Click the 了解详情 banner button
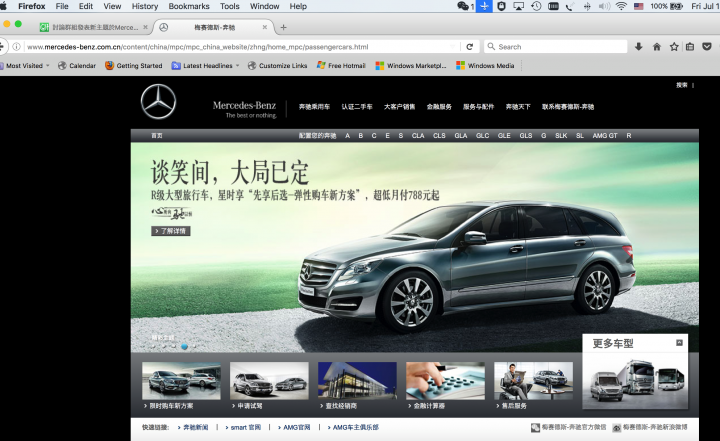This screenshot has height=441, width=720. (x=171, y=231)
